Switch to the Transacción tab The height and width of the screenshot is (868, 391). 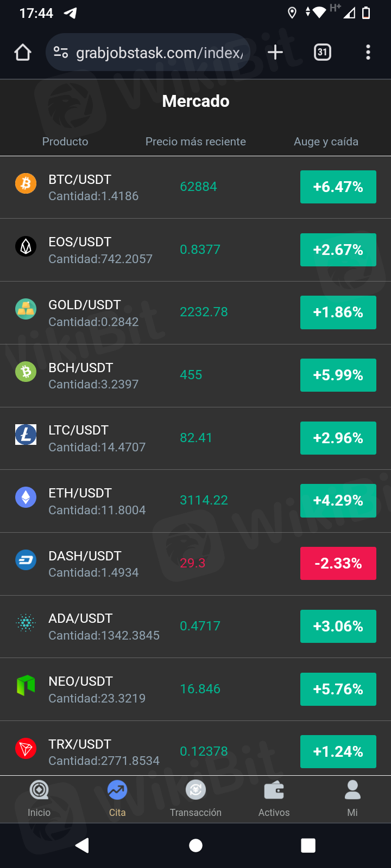[195, 799]
